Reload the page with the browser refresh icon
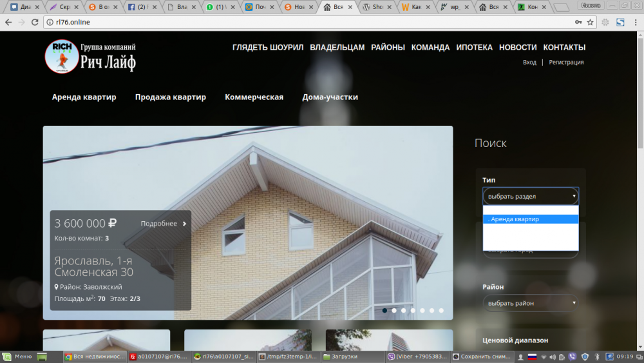The image size is (644, 363). (x=35, y=22)
